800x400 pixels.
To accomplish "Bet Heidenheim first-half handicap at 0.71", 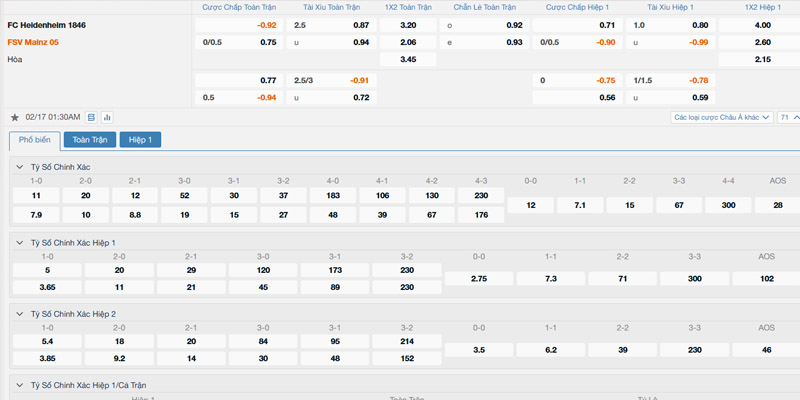I will click(x=578, y=26).
